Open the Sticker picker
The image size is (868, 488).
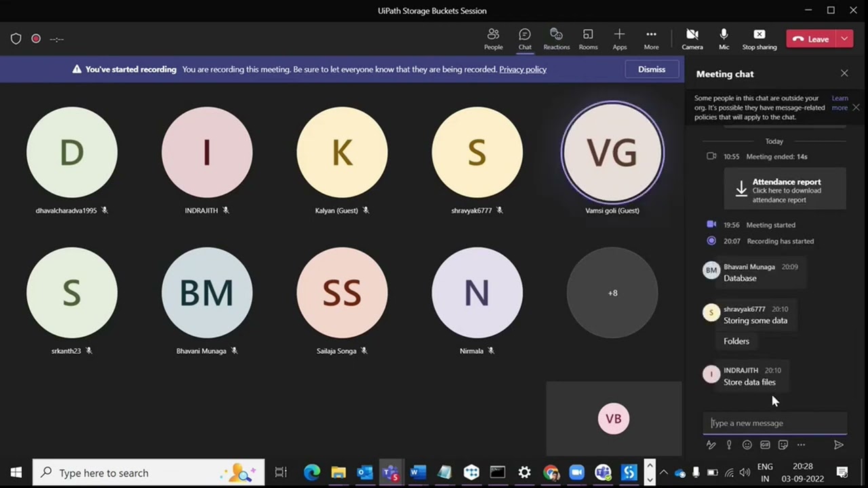coord(783,445)
